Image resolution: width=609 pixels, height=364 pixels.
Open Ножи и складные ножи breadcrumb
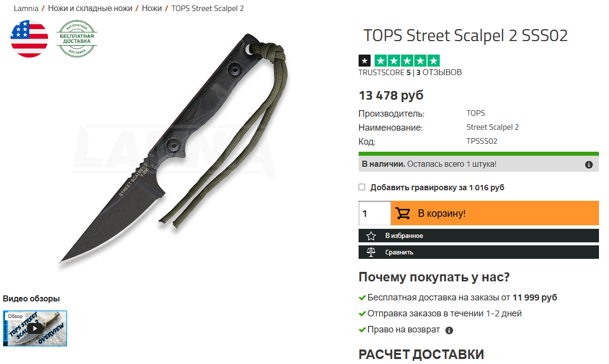pos(90,9)
